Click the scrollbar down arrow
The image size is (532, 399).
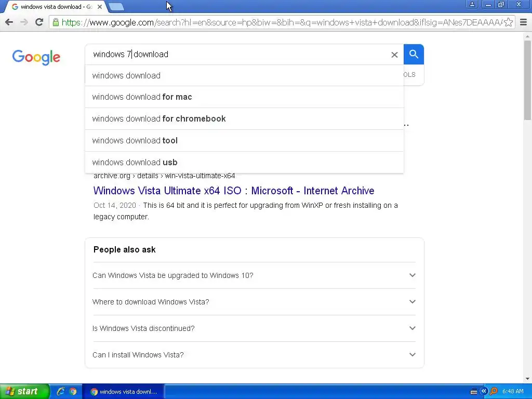coord(527,379)
